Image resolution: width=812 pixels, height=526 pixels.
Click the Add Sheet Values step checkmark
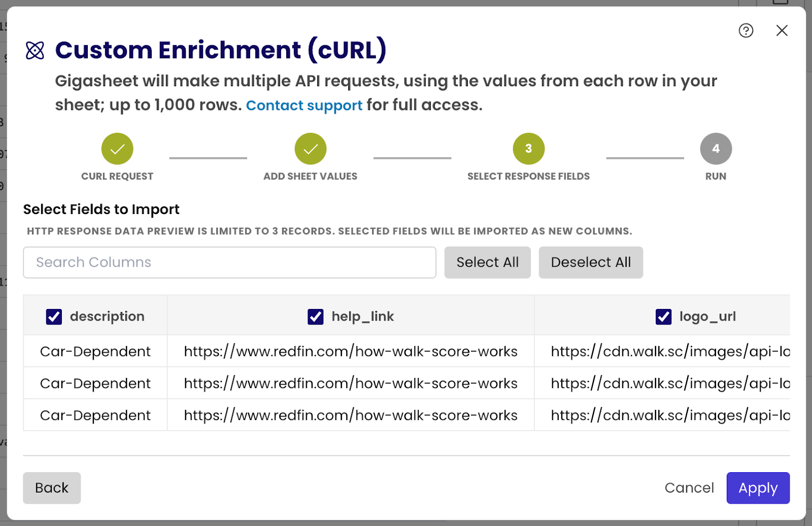[310, 149]
